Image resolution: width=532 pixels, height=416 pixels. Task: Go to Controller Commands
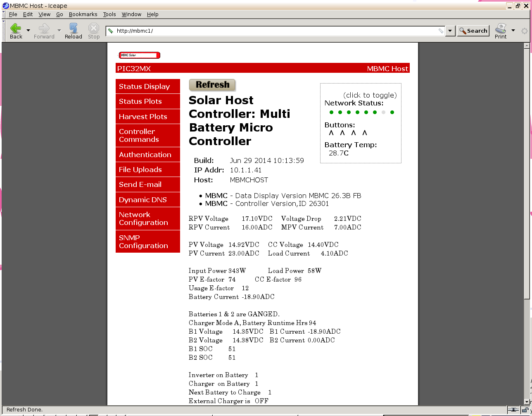point(148,136)
